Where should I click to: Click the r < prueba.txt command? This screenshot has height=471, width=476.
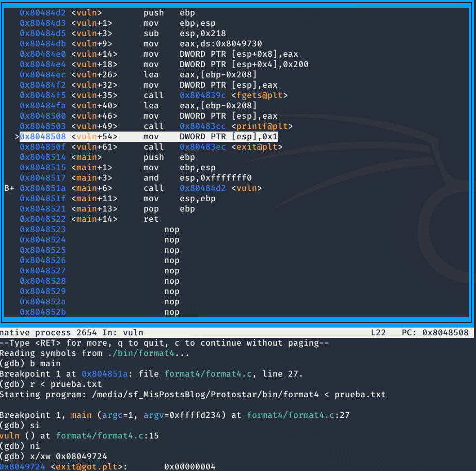(x=51, y=384)
